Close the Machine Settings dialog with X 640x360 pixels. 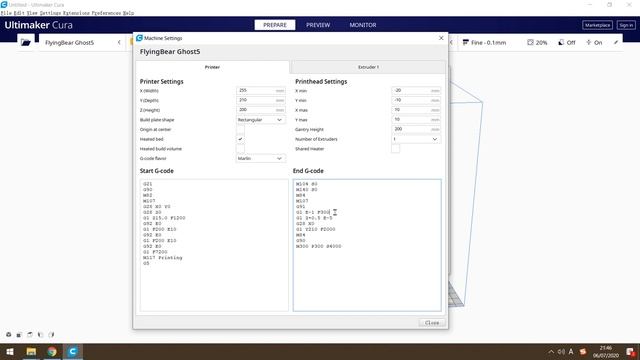[x=441, y=38]
